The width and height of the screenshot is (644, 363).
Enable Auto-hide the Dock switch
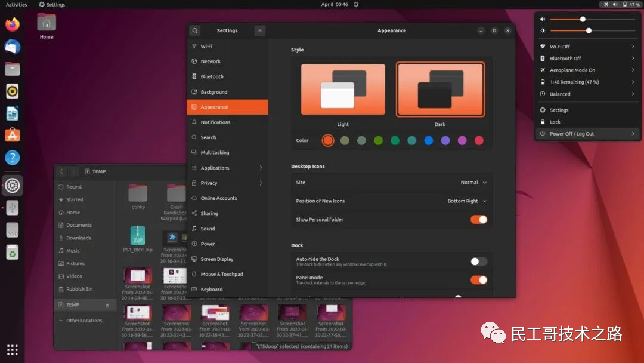click(x=478, y=262)
